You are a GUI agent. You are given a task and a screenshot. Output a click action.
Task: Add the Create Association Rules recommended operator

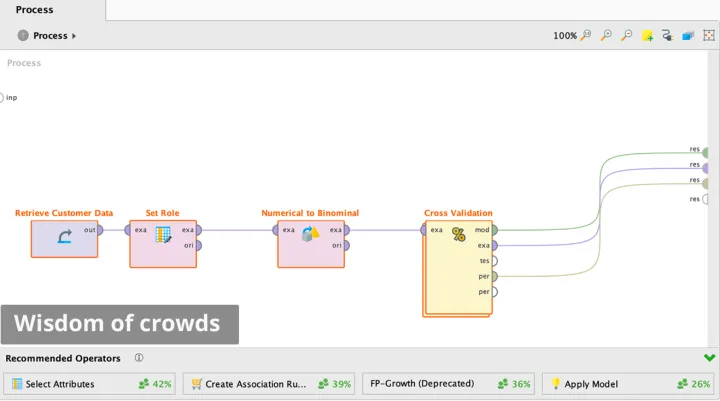(x=269, y=384)
